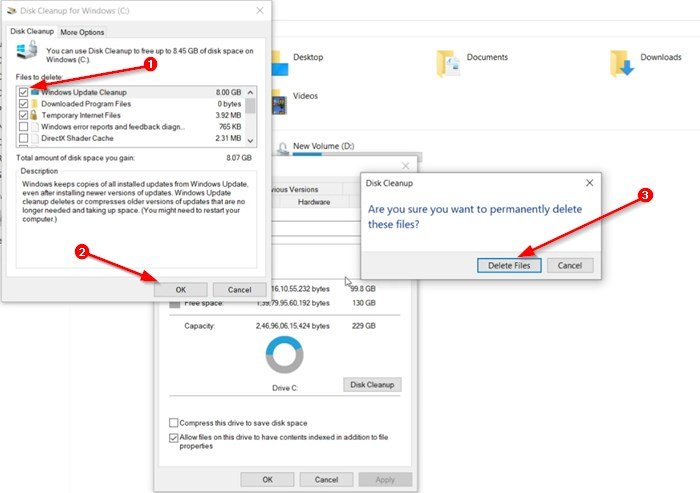
Task: Click the 8.07 GB total gain value
Action: (239, 158)
